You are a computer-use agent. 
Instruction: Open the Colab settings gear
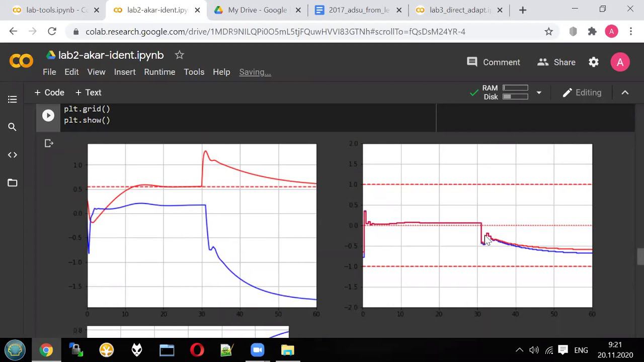pyautogui.click(x=594, y=62)
